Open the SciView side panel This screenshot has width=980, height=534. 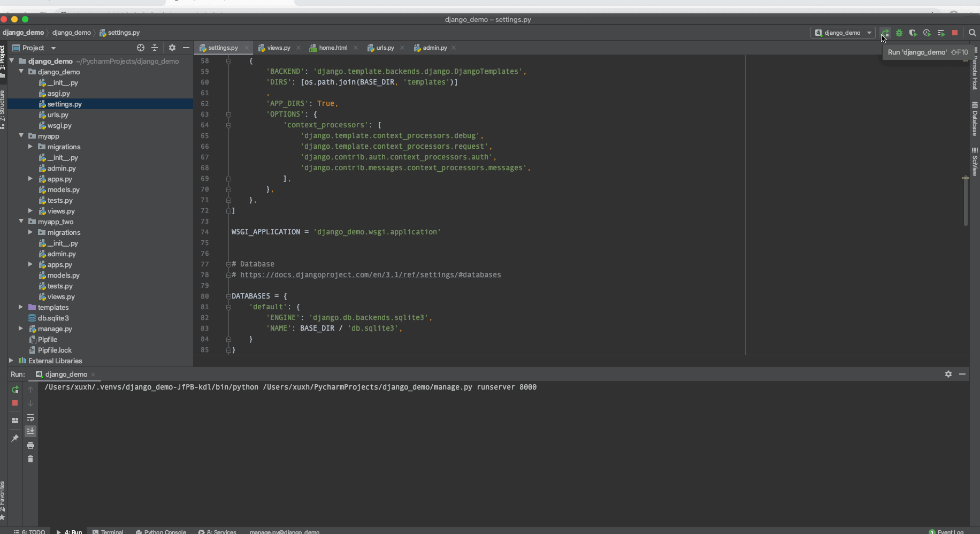tap(975, 162)
